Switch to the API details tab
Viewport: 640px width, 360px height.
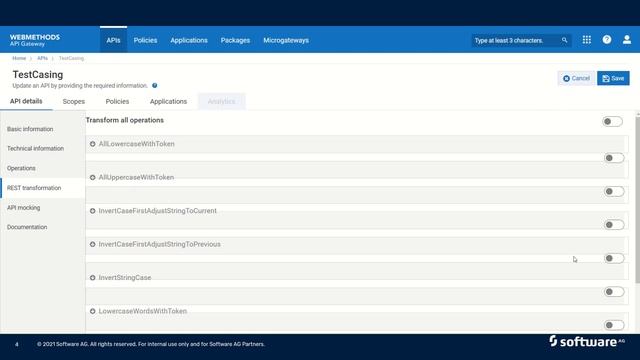(x=26, y=101)
